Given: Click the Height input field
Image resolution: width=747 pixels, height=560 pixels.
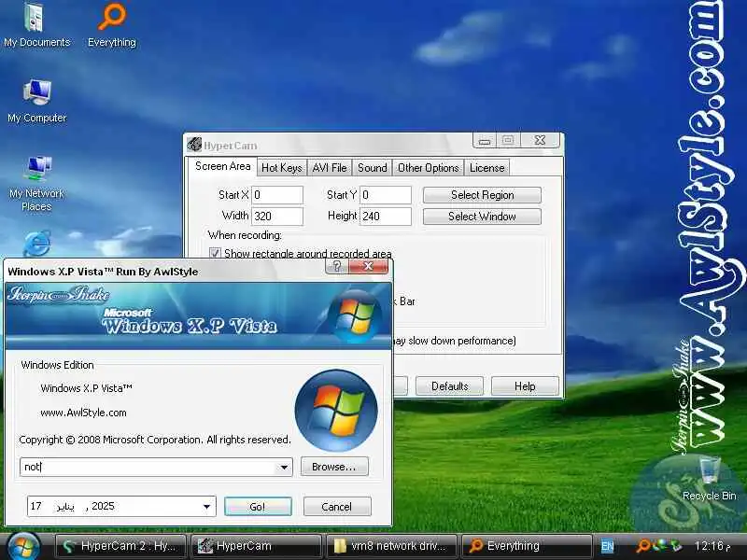Looking at the screenshot, I should [386, 217].
